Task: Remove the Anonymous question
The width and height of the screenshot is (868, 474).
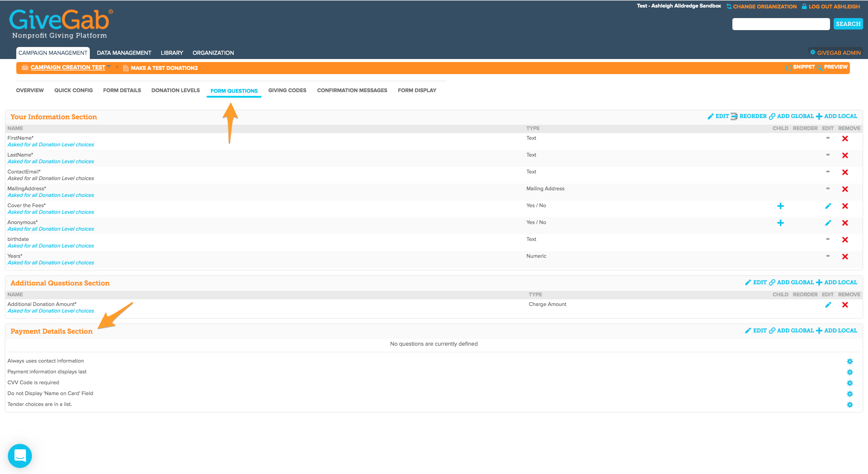Action: tap(845, 223)
